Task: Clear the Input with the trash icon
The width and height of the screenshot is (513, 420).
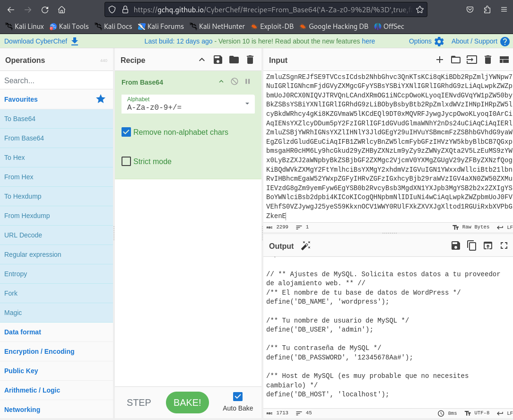Action: tap(487, 60)
